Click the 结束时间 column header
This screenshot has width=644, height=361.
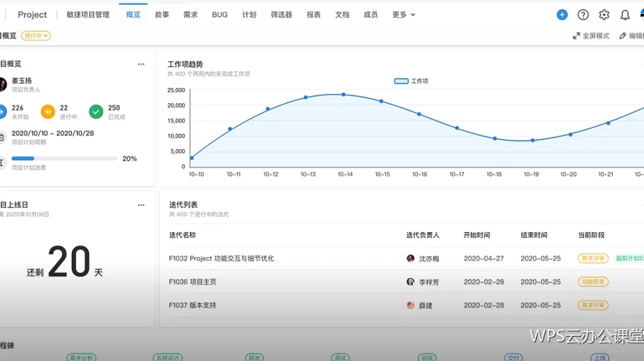click(534, 235)
